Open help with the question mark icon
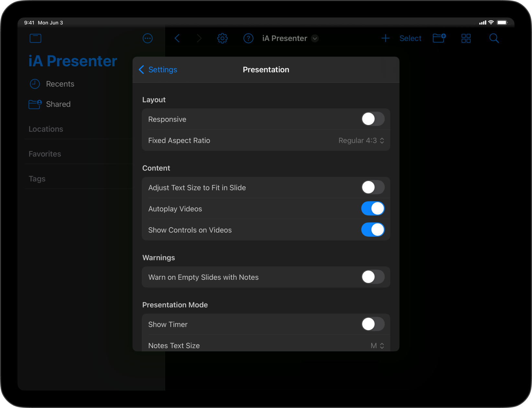532x408 pixels. click(248, 38)
